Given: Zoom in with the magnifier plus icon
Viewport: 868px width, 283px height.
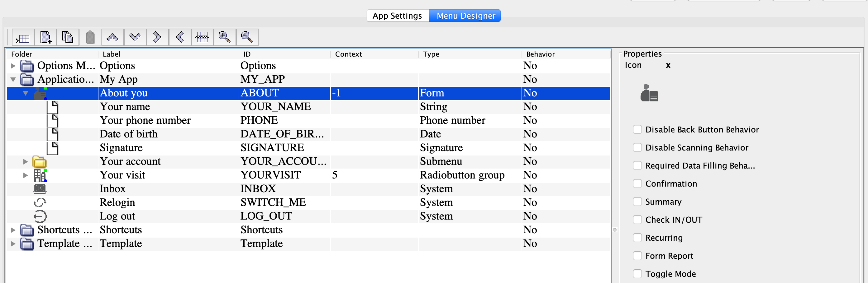Looking at the screenshot, I should click(x=224, y=37).
